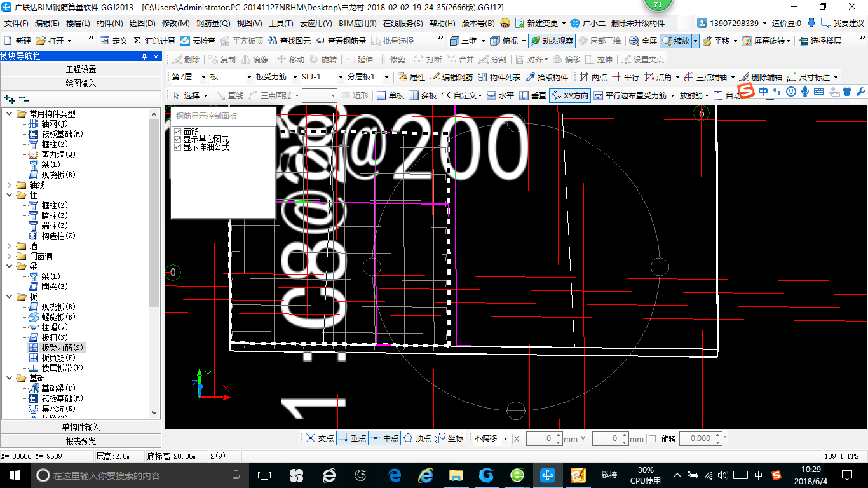Set 水平 horizontal rebar direction
Screen dimensions: 868x488
point(501,95)
